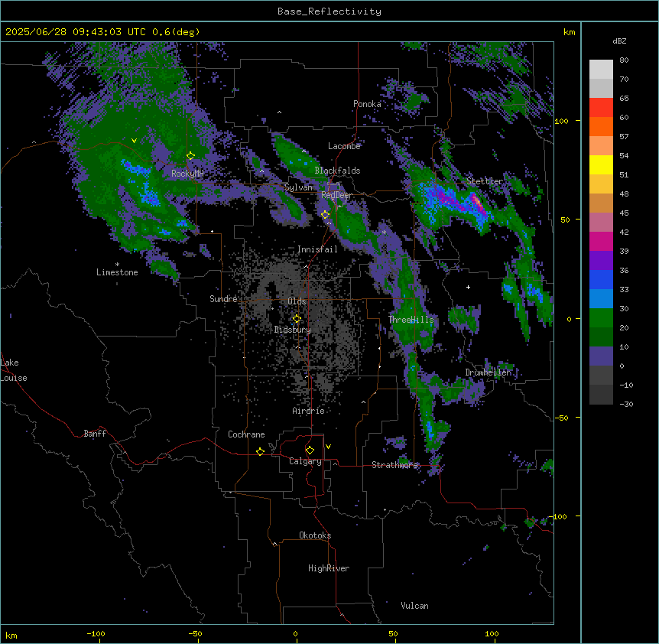
Task: Click the yellow diamond directly above Calgary label
Action: pyautogui.click(x=310, y=450)
